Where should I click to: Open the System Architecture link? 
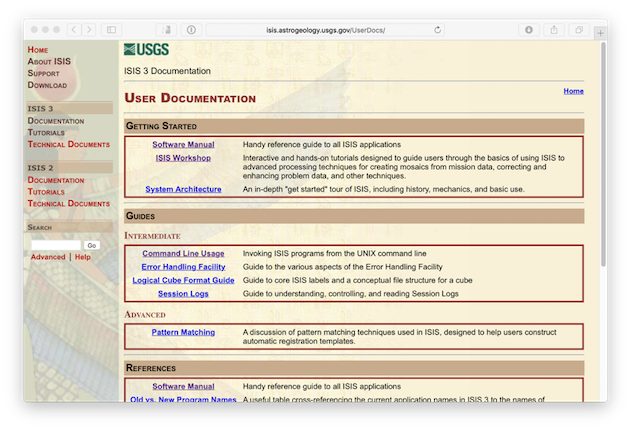click(183, 189)
